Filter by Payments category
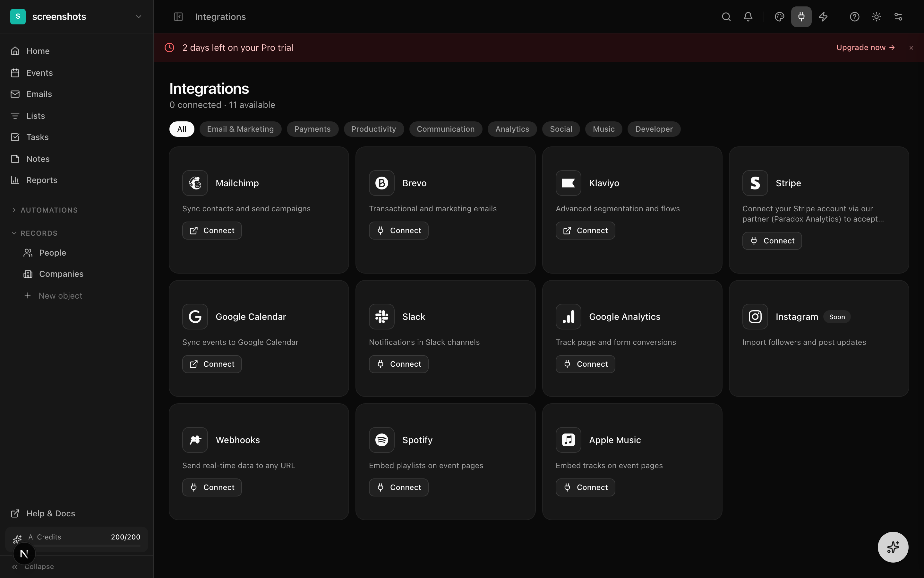924x578 pixels. coord(313,129)
